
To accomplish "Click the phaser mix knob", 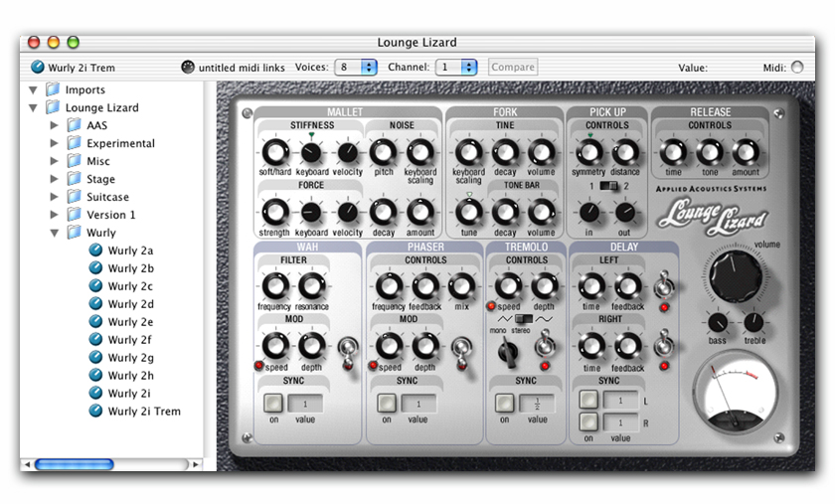I will tap(461, 286).
